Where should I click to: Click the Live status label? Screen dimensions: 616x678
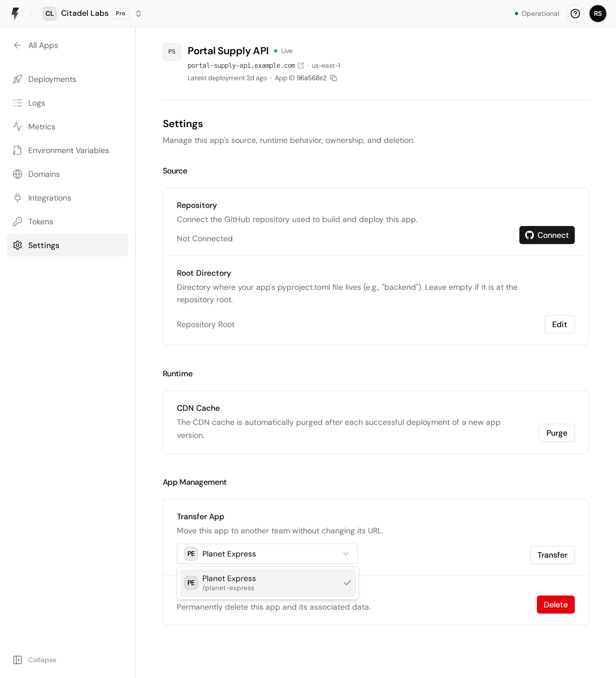pos(287,51)
